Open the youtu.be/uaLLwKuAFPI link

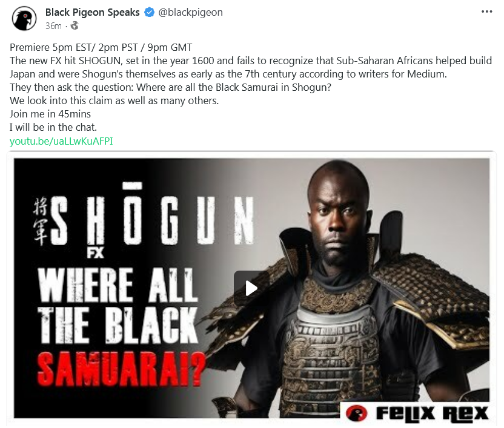[x=61, y=141]
